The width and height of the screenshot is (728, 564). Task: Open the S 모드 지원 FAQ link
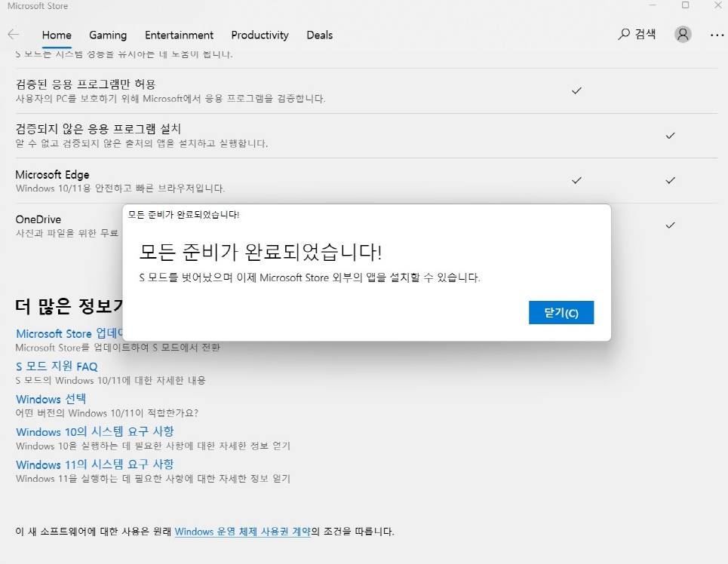coord(57,366)
